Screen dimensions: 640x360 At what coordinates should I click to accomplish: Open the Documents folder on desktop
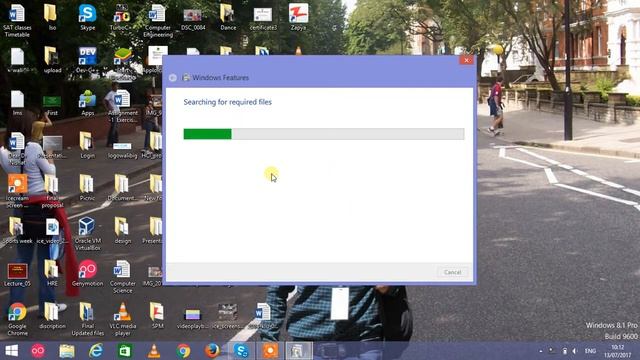pos(122,188)
